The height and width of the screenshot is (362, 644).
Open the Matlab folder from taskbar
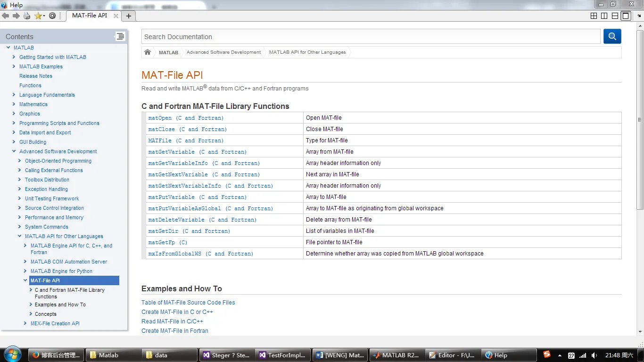113,355
